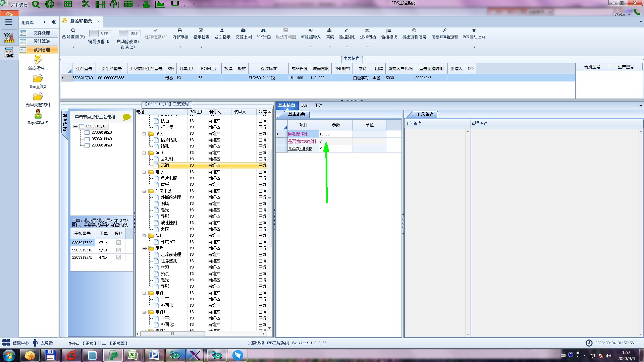Image resolution: width=644 pixels, height=362 pixels.
Task: Switch to the BOM tab
Action: (304, 106)
